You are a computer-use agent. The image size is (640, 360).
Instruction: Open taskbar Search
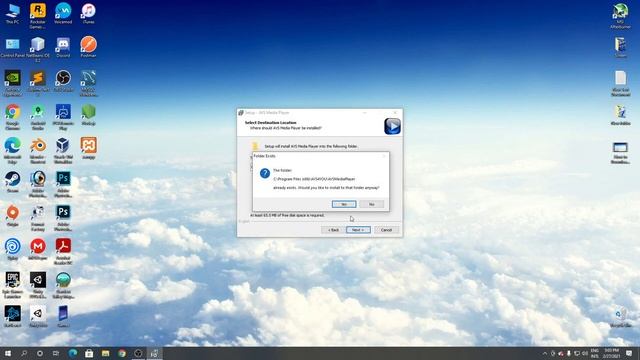(24, 353)
